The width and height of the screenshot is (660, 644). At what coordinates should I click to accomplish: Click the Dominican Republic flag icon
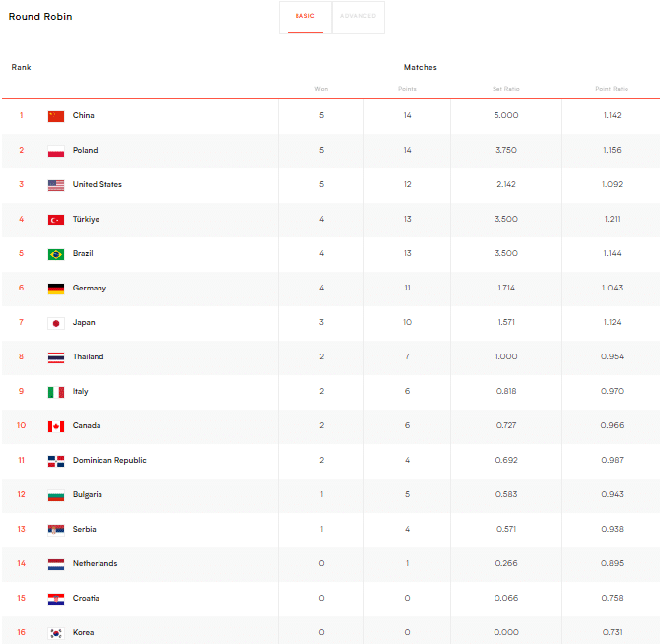click(56, 461)
